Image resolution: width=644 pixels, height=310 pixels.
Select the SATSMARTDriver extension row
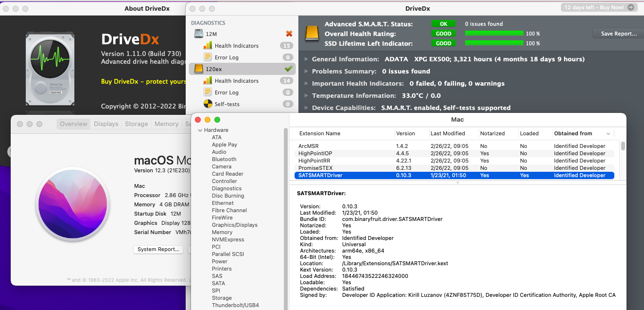(x=454, y=175)
